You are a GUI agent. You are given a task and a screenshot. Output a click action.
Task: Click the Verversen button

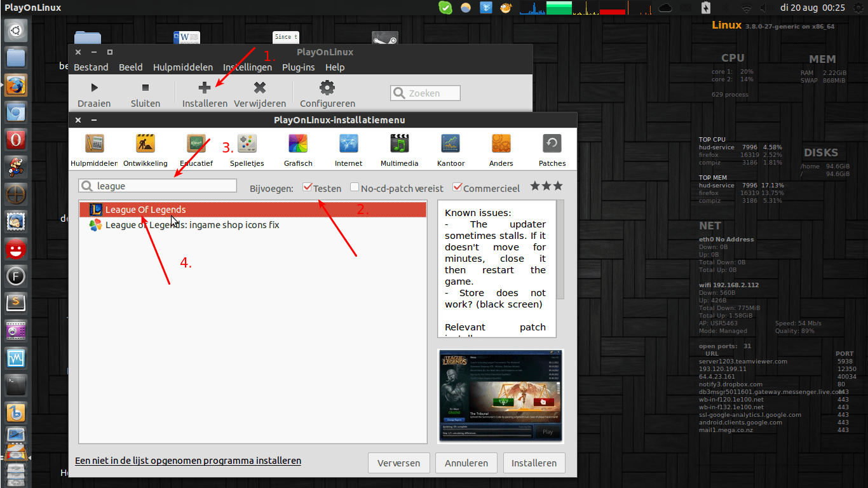(399, 463)
